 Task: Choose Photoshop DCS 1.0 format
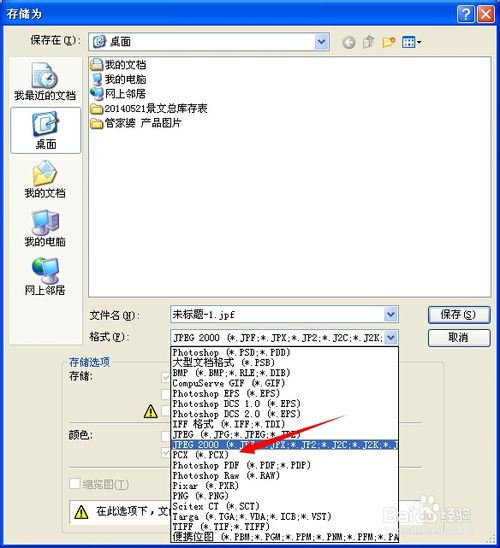click(x=284, y=404)
